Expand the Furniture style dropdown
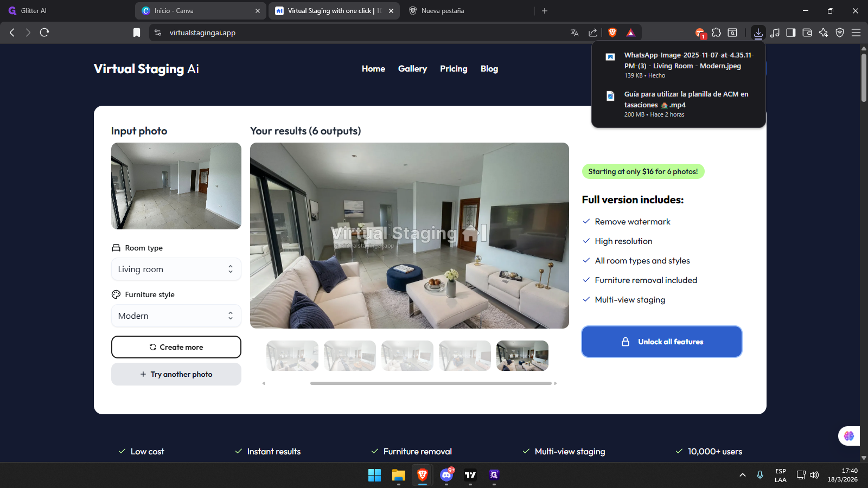 176,316
